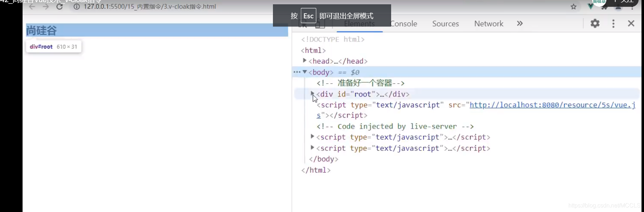Switch to the Elements tab
This screenshot has width=644, height=212.
[x=359, y=24]
